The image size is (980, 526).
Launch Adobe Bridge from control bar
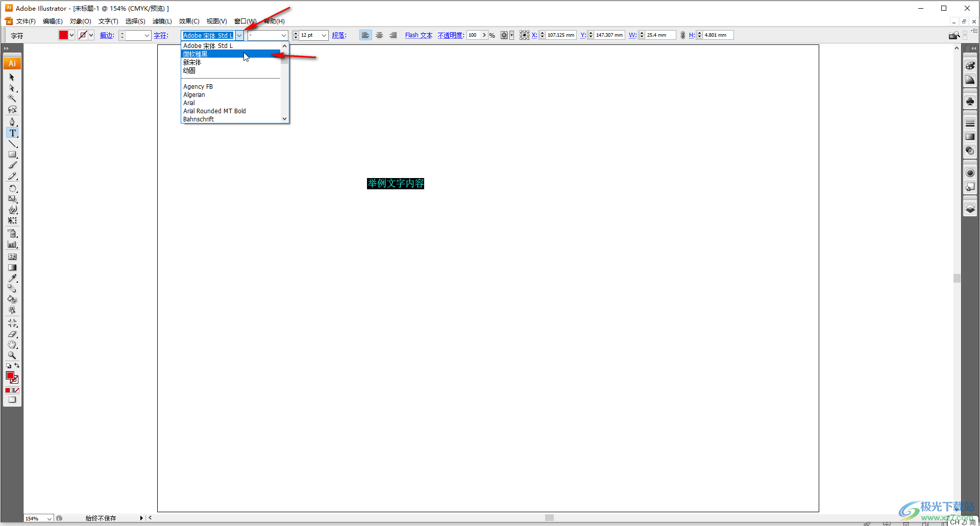pyautogui.click(x=954, y=35)
